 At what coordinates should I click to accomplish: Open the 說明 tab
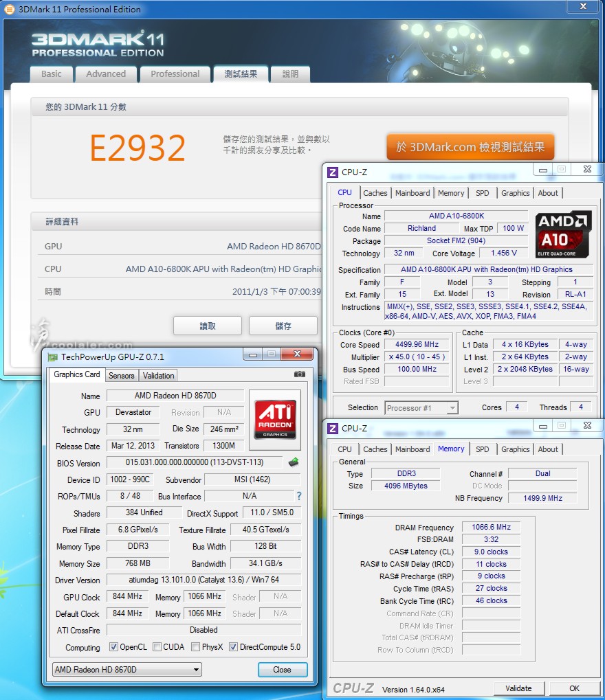click(290, 74)
